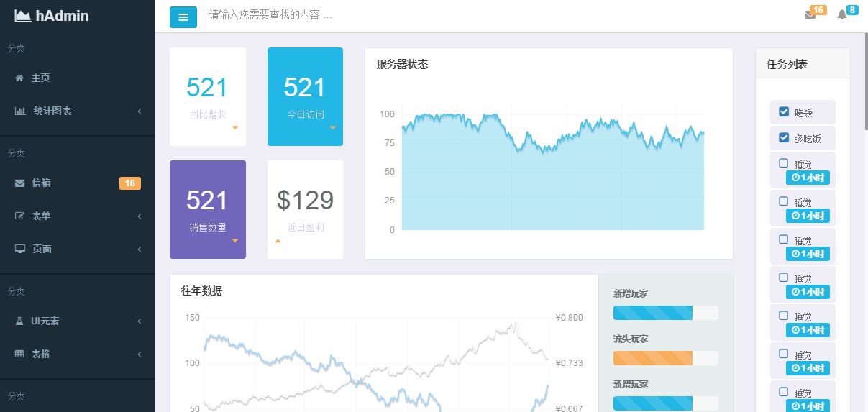The width and height of the screenshot is (868, 412).
Task: Expand the 页面 sidebar chevron
Action: [140, 249]
